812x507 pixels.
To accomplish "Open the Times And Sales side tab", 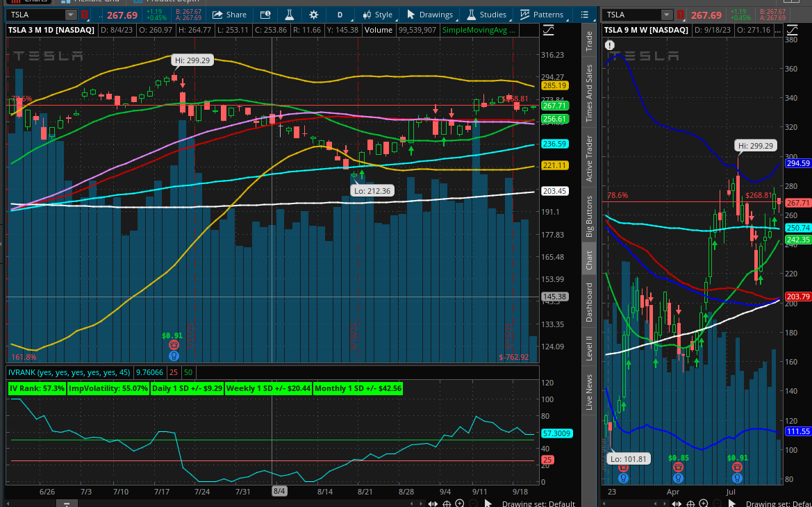I will (589, 93).
